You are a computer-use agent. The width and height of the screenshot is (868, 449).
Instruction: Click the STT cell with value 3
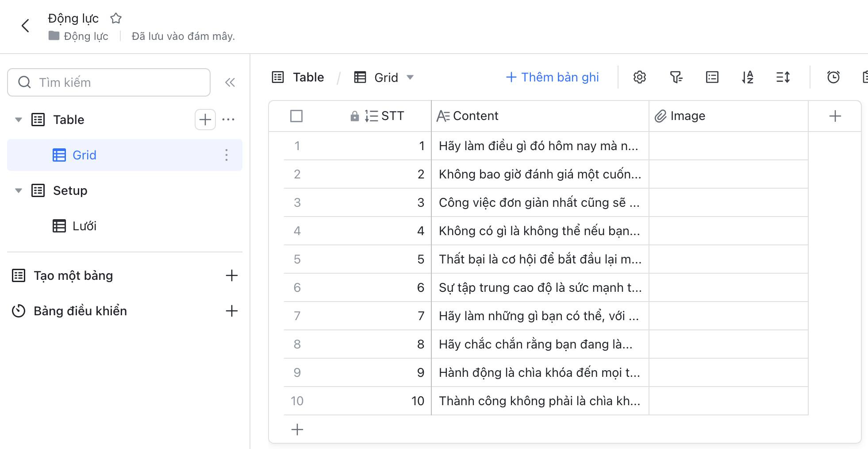[x=370, y=202]
